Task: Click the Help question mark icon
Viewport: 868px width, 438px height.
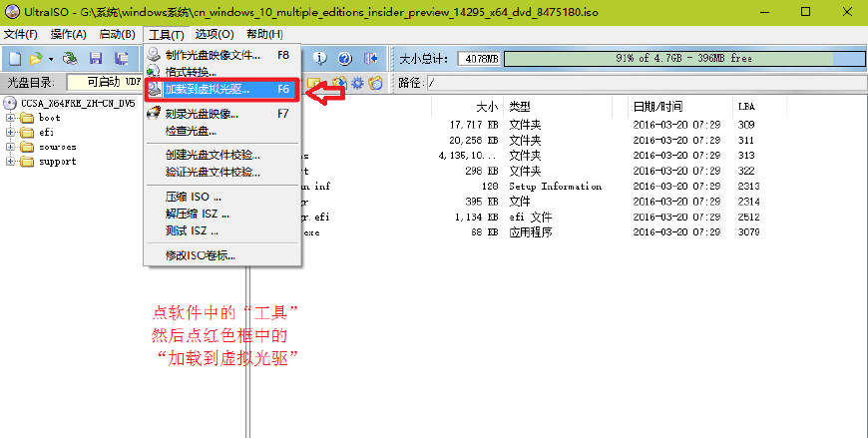Action: [x=345, y=58]
